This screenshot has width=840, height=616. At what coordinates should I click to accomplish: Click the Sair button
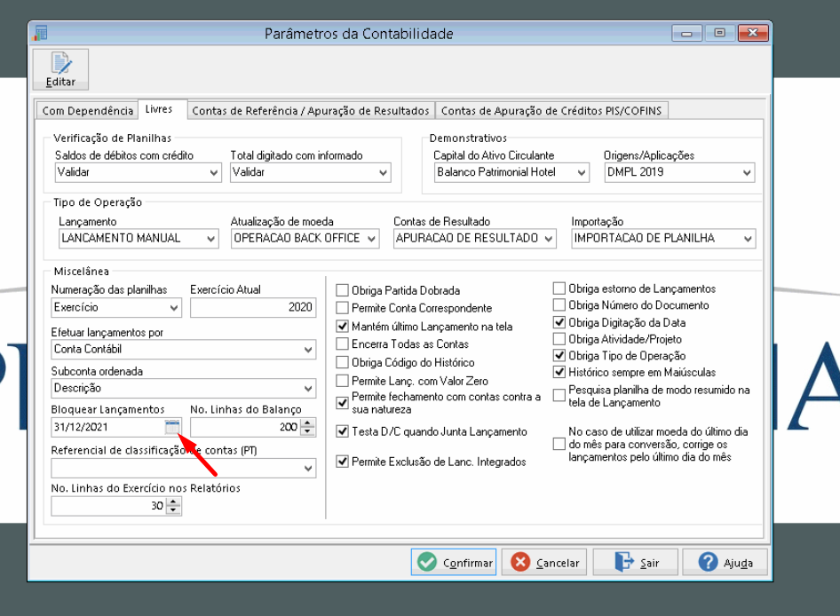pyautogui.click(x=636, y=563)
